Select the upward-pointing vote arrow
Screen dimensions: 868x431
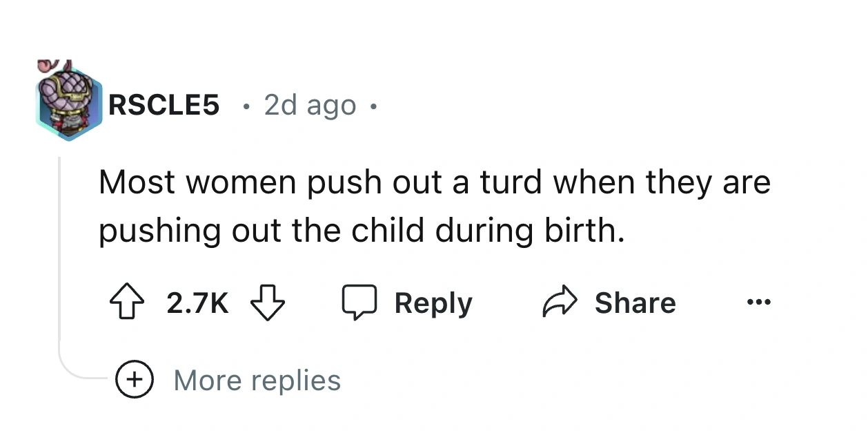click(127, 301)
